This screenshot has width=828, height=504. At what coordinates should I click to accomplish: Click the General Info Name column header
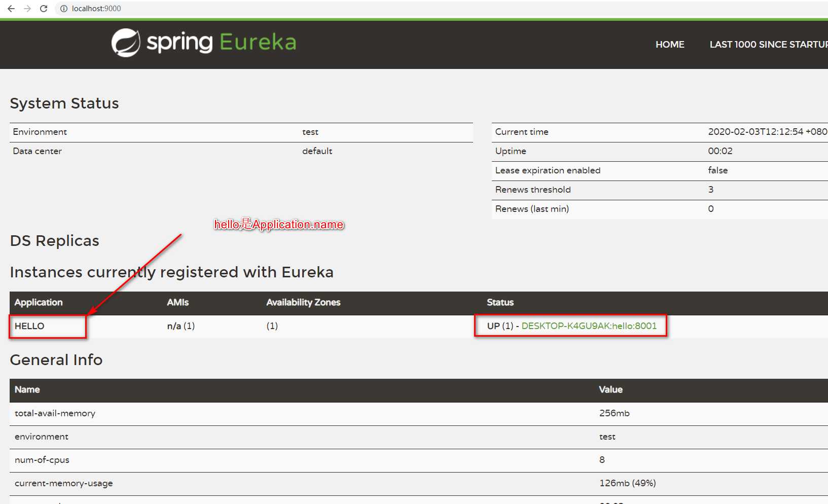27,389
